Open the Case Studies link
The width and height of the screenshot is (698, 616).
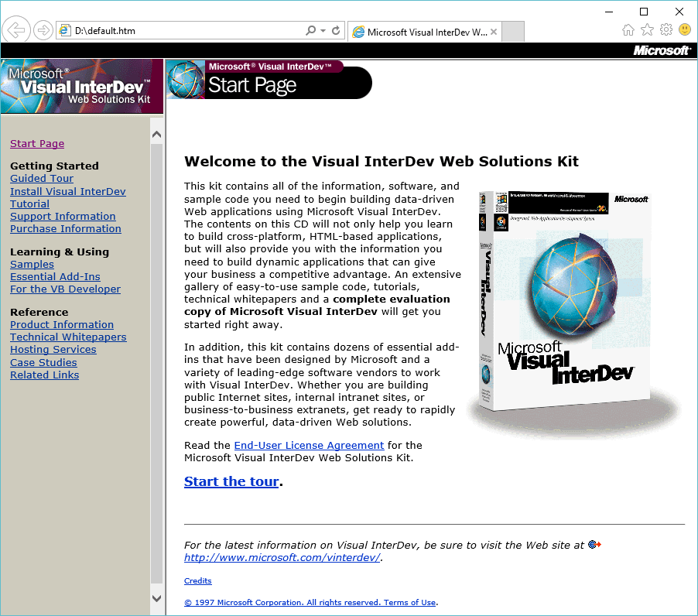[43, 363]
